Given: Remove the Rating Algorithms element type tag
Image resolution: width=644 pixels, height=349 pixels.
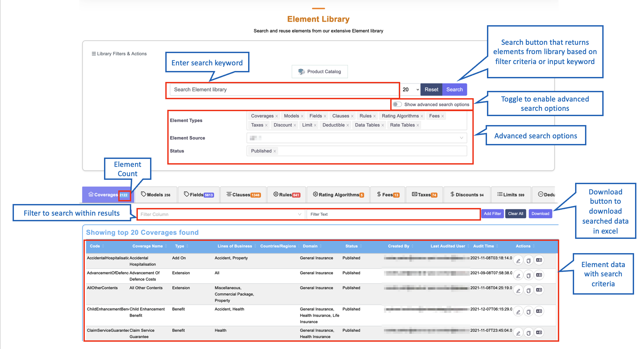Looking at the screenshot, I should pos(422,116).
